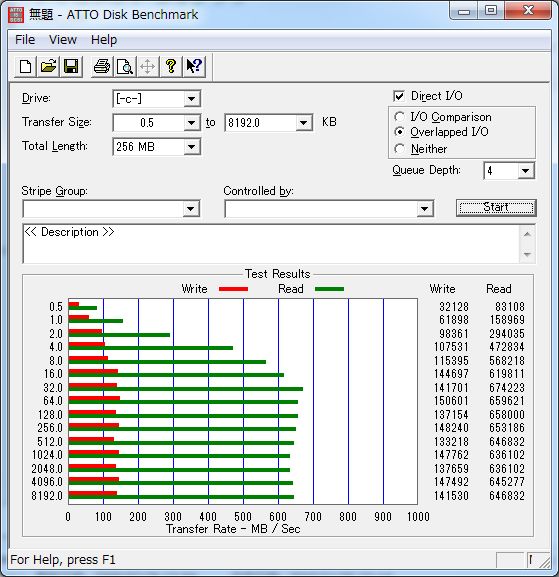Click the grayed move arrows toolbar icon
559x577 pixels.
[148, 67]
